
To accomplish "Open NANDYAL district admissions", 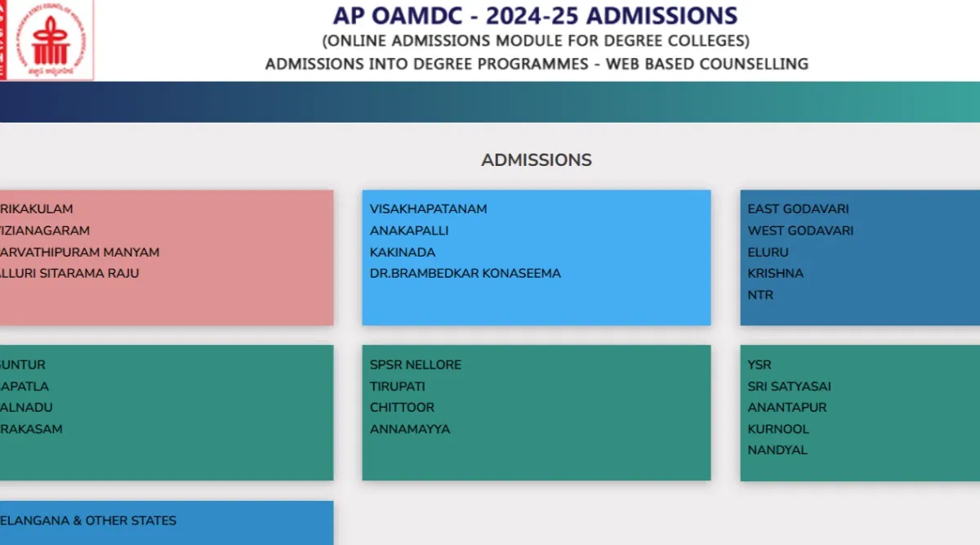I will pos(777,450).
